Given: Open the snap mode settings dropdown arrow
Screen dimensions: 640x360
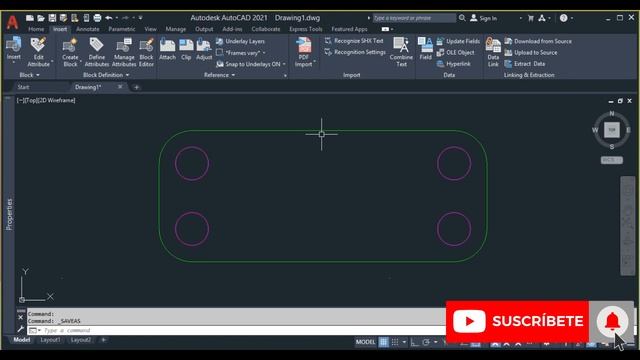Looking at the screenshot, I should (x=404, y=342).
